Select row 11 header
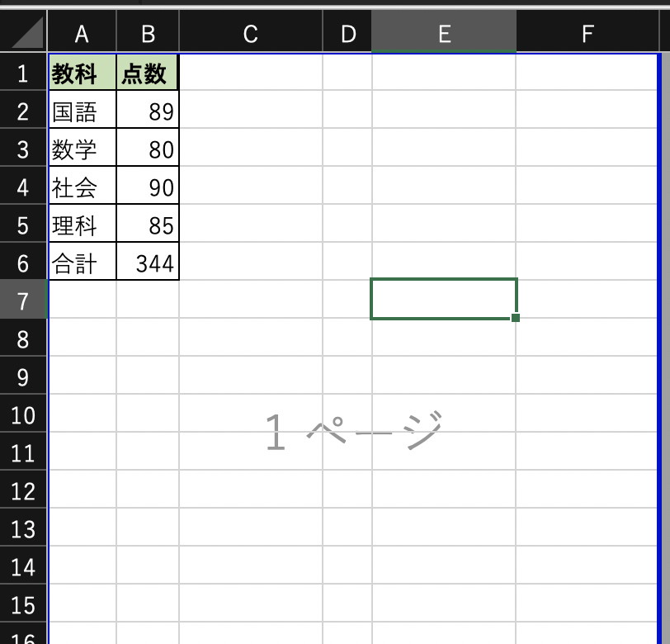The height and width of the screenshot is (644, 670). [23, 452]
